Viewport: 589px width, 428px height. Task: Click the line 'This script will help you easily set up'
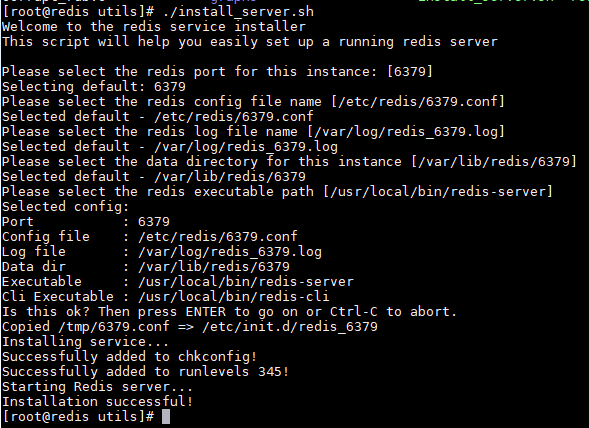(x=250, y=42)
